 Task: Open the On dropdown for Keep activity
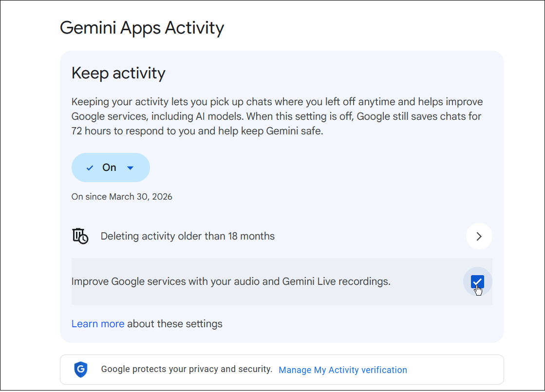pos(111,168)
